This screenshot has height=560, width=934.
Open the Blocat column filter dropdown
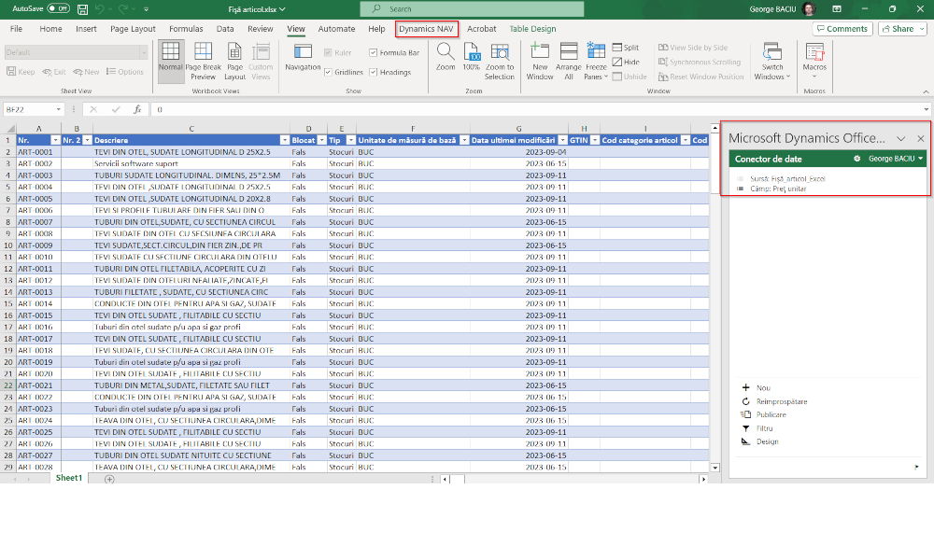tap(322, 140)
